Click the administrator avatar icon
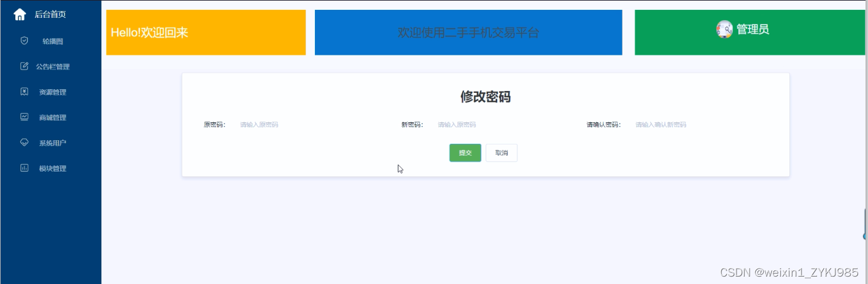868x284 pixels. coord(724,29)
